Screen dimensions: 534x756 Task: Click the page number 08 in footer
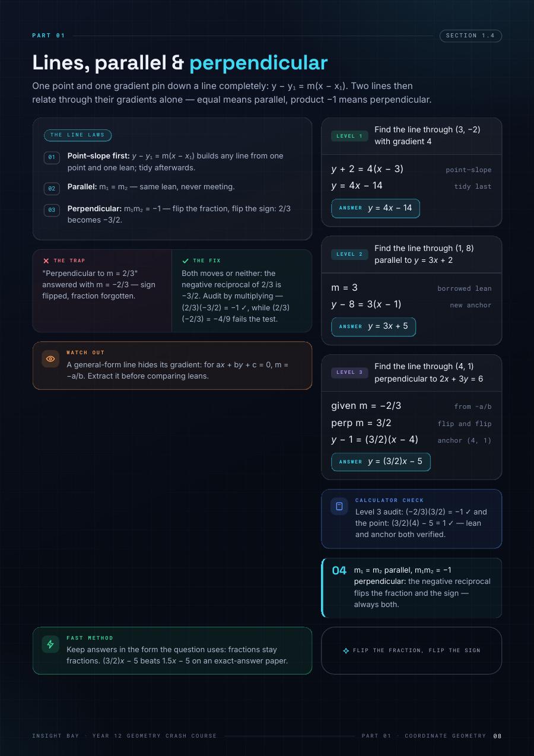tap(497, 736)
